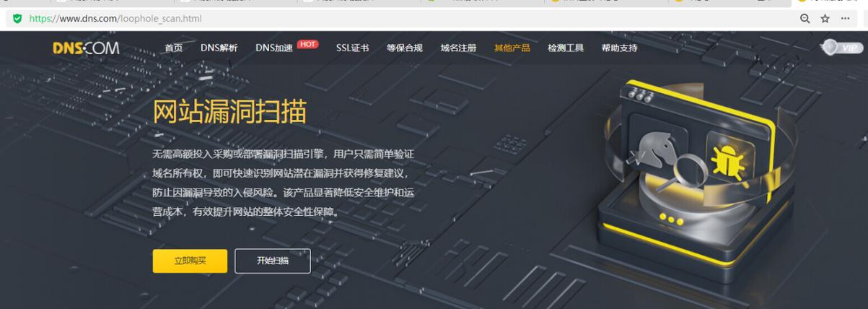Click the 网站漏洞扫描 heading

coord(229,112)
